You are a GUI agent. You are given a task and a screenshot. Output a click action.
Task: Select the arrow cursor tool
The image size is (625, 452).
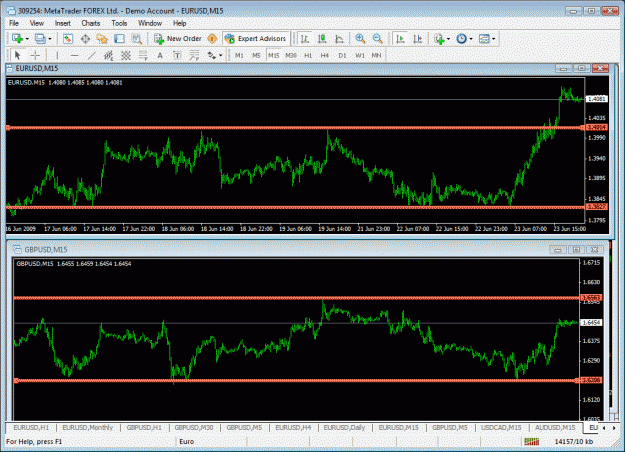[17, 55]
